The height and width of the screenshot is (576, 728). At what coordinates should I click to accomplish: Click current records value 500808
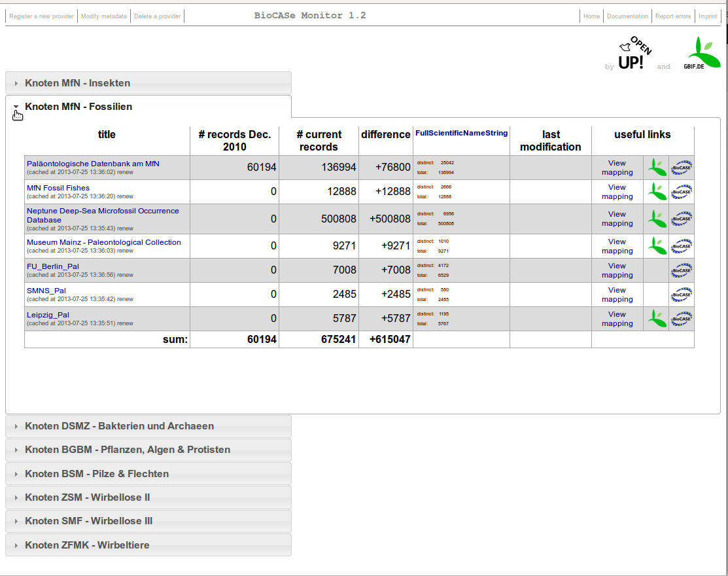point(338,219)
